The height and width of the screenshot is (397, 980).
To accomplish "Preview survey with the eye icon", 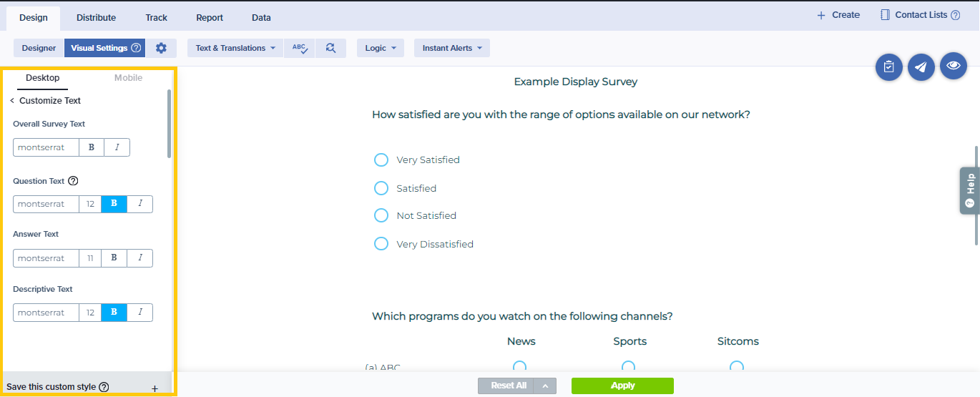I will click(x=954, y=66).
